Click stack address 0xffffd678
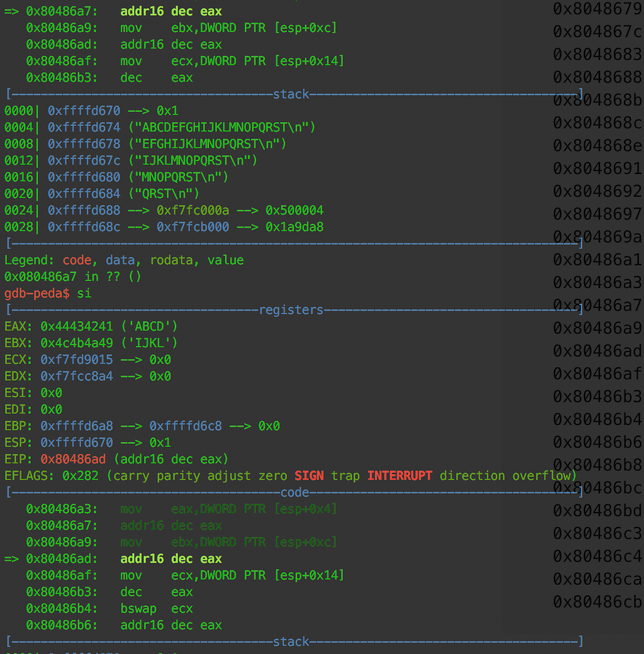 point(84,144)
